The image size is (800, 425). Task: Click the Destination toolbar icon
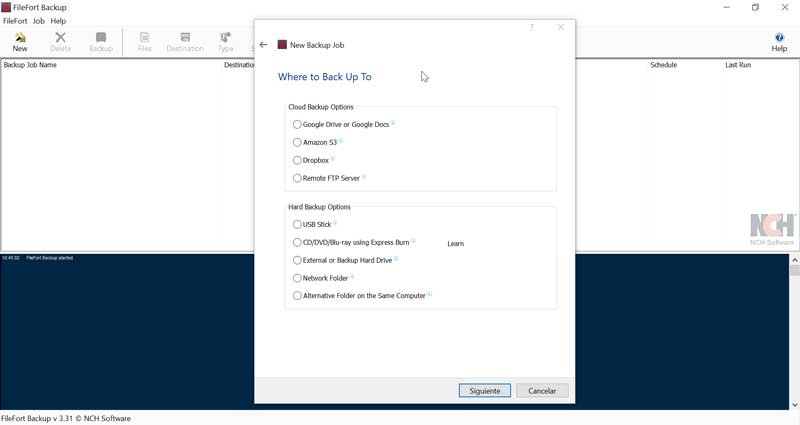[x=185, y=42]
